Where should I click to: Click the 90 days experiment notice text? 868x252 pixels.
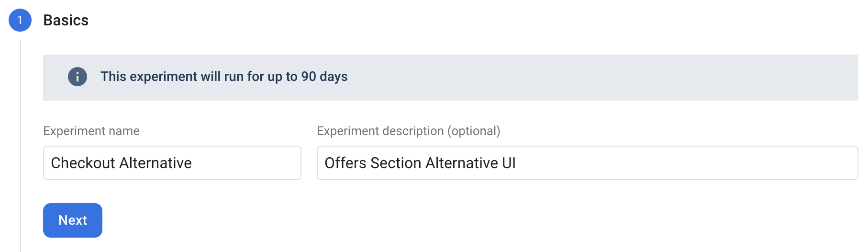pyautogui.click(x=224, y=77)
